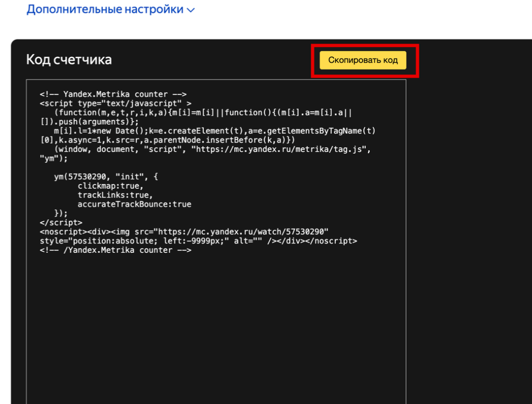532x404 pixels.
Task: Click the "<script type="text/javascript" >" line
Action: [x=115, y=103]
